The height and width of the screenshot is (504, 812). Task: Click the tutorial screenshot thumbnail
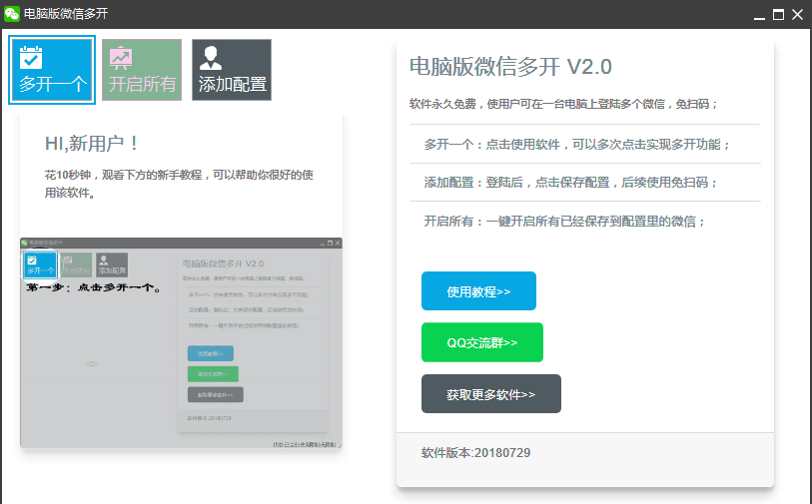point(181,343)
